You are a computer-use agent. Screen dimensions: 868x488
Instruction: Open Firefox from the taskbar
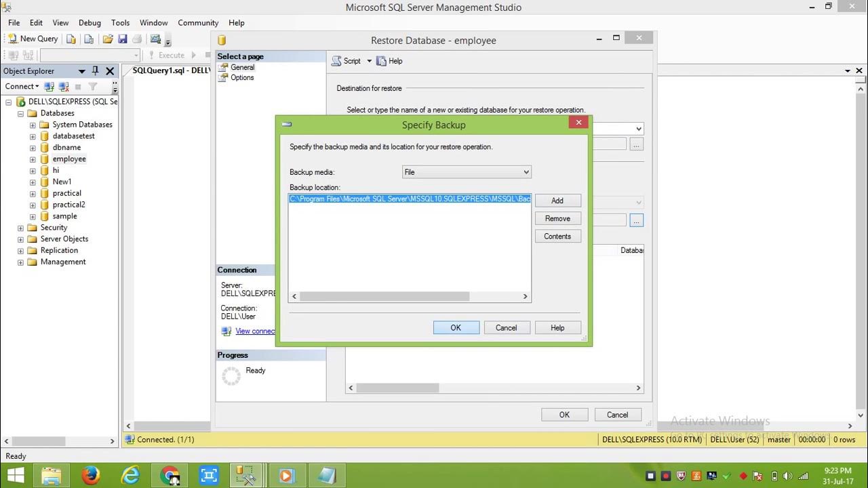(x=90, y=476)
